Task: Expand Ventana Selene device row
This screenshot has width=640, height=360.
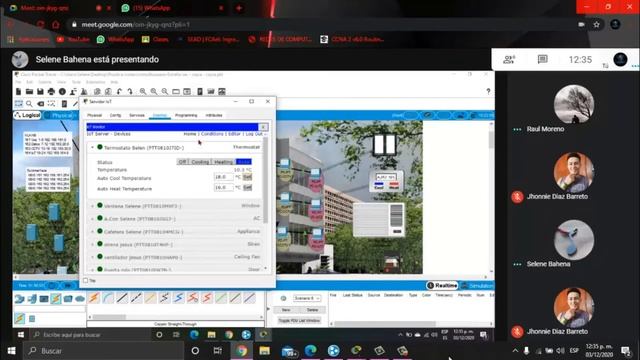Action: click(92, 206)
